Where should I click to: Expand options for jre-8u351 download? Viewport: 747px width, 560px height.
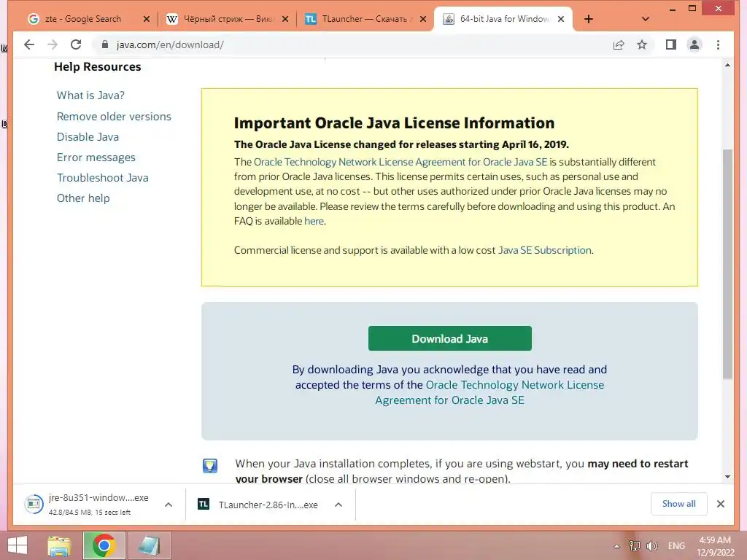click(169, 505)
